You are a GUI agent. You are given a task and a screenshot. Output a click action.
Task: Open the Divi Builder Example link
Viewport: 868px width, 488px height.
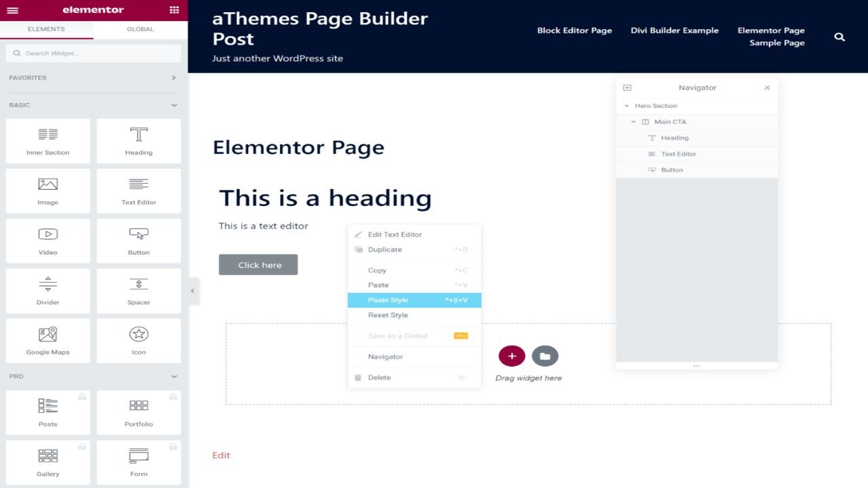(x=675, y=30)
